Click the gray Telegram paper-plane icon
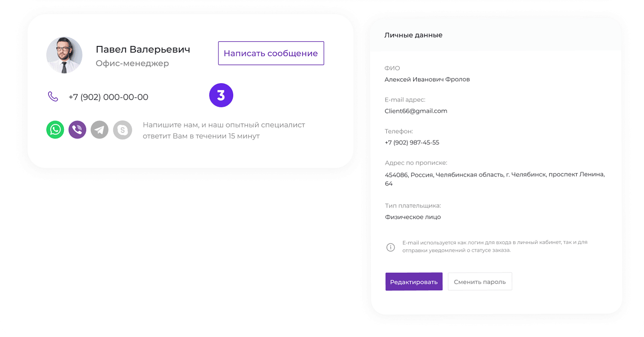Screen dimensions: 644x337 click(x=100, y=130)
